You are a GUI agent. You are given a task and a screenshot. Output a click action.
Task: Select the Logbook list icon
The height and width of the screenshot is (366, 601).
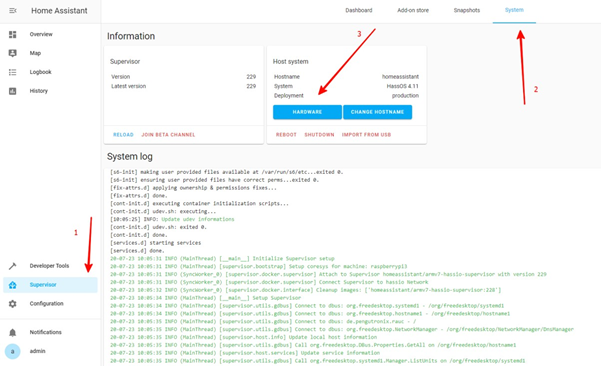point(13,72)
